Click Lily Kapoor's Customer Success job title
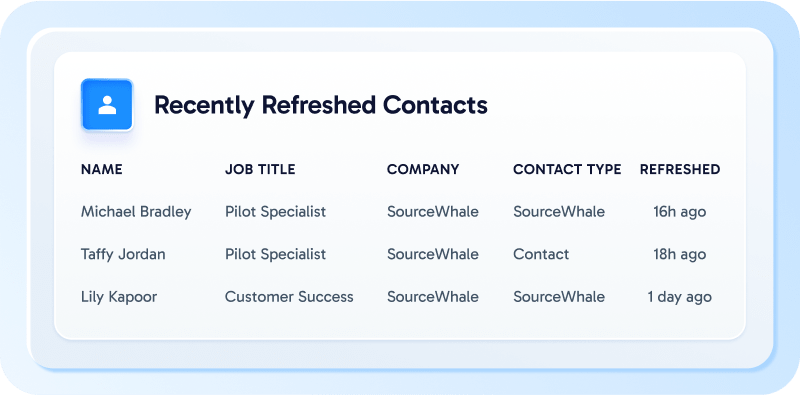 (x=289, y=297)
